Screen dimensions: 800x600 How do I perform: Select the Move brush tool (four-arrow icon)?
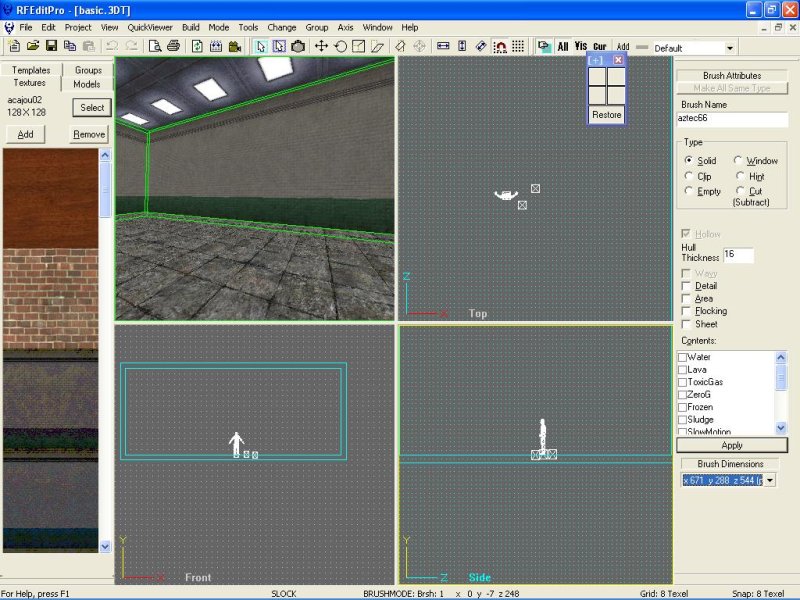[x=321, y=46]
